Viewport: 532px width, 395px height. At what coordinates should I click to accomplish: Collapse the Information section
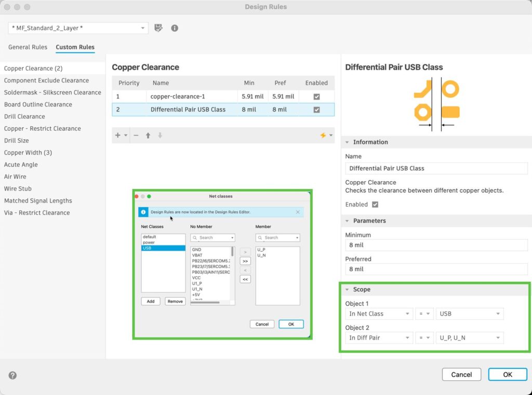347,142
